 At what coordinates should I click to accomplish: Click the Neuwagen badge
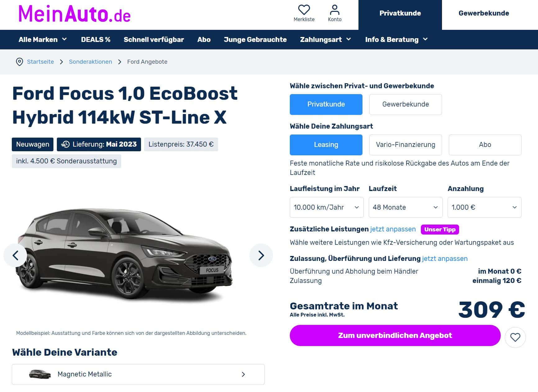tap(33, 144)
